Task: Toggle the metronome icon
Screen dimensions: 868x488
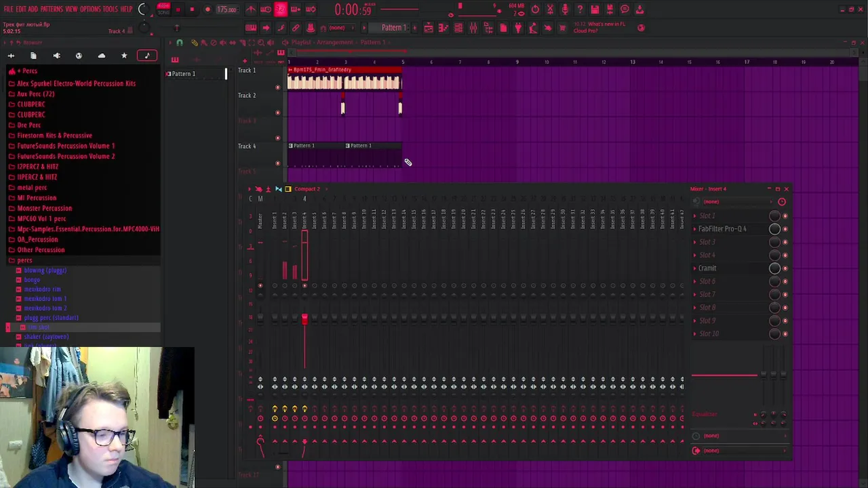Action: pyautogui.click(x=251, y=9)
